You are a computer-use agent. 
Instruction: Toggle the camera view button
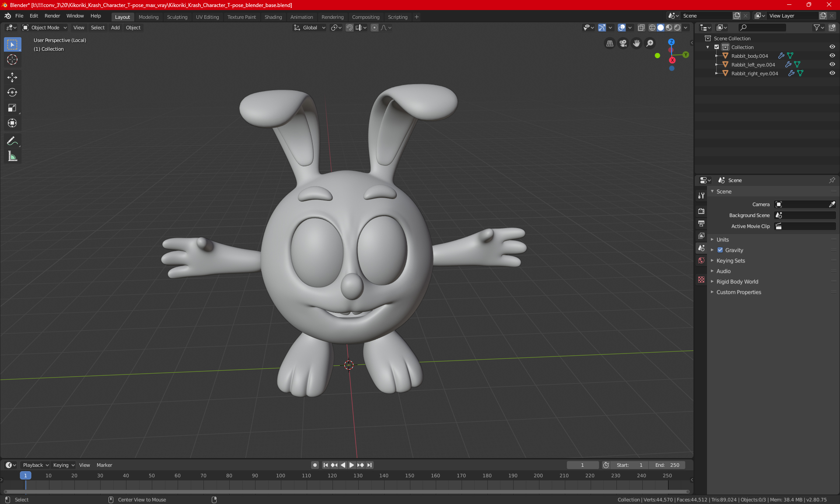[623, 43]
